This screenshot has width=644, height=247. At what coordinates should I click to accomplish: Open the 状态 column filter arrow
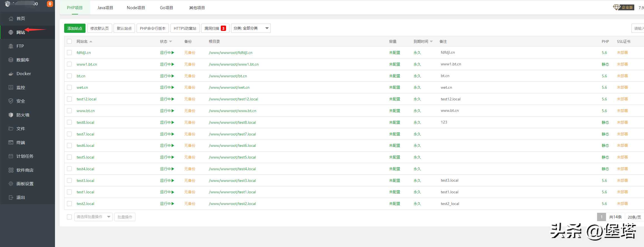click(x=171, y=41)
